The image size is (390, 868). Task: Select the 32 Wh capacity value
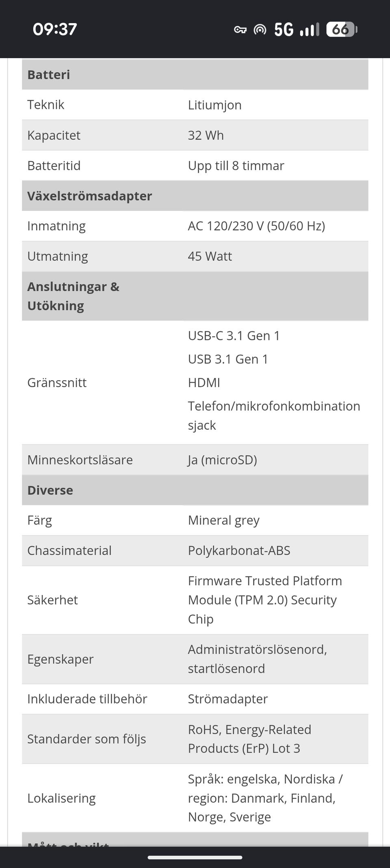pyautogui.click(x=206, y=135)
